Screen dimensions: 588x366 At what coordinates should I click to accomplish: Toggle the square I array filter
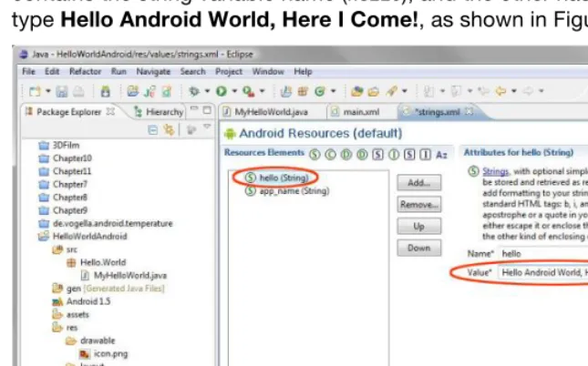point(425,155)
